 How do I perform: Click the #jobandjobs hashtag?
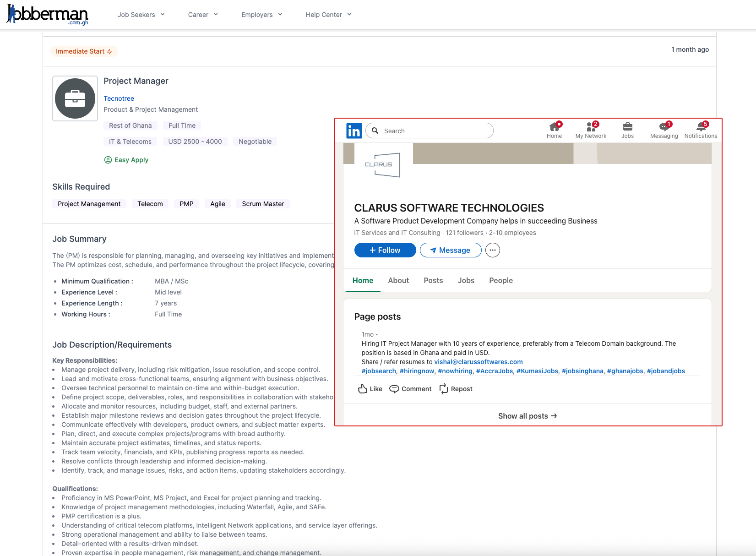(666, 371)
